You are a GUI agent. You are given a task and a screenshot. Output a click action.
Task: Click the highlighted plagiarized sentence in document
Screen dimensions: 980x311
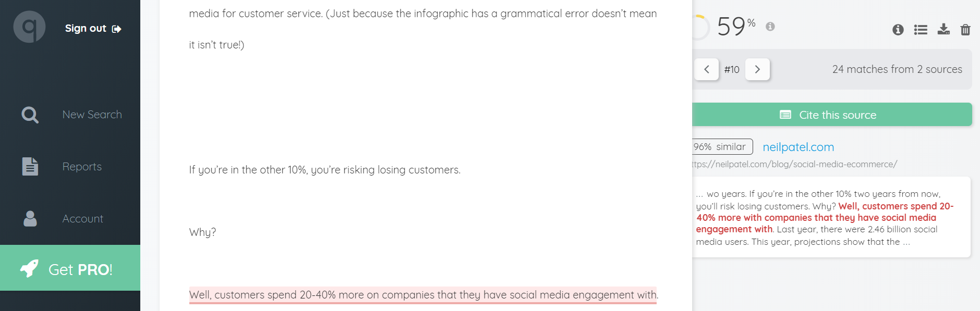pyautogui.click(x=423, y=295)
